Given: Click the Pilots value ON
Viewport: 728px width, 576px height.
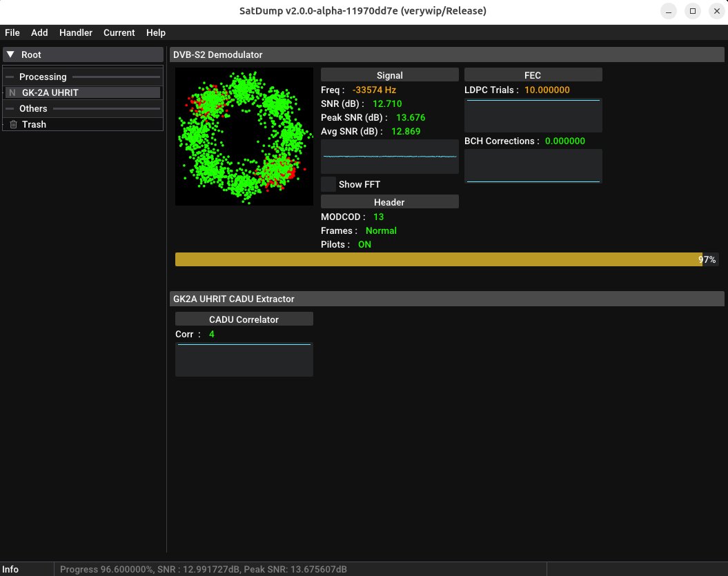Looking at the screenshot, I should click(364, 245).
